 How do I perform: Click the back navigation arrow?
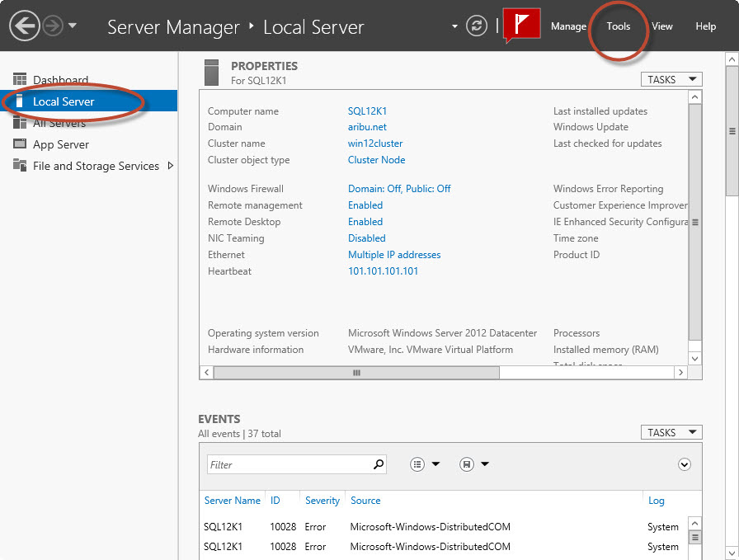24,26
